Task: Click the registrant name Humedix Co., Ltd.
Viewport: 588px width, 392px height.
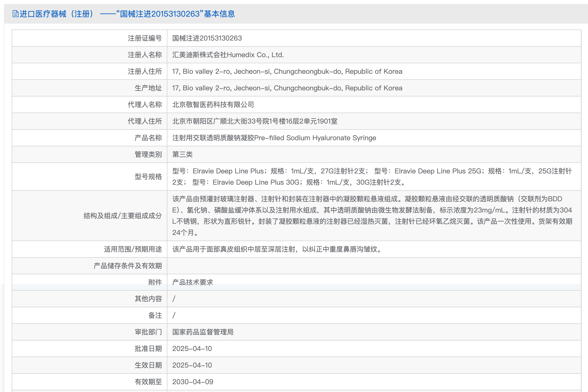Action: (228, 55)
